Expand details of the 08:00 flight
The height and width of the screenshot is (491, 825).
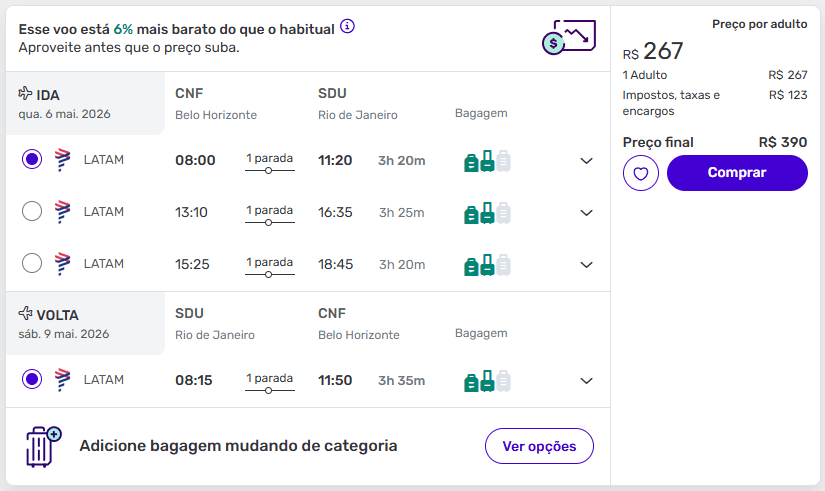click(587, 160)
